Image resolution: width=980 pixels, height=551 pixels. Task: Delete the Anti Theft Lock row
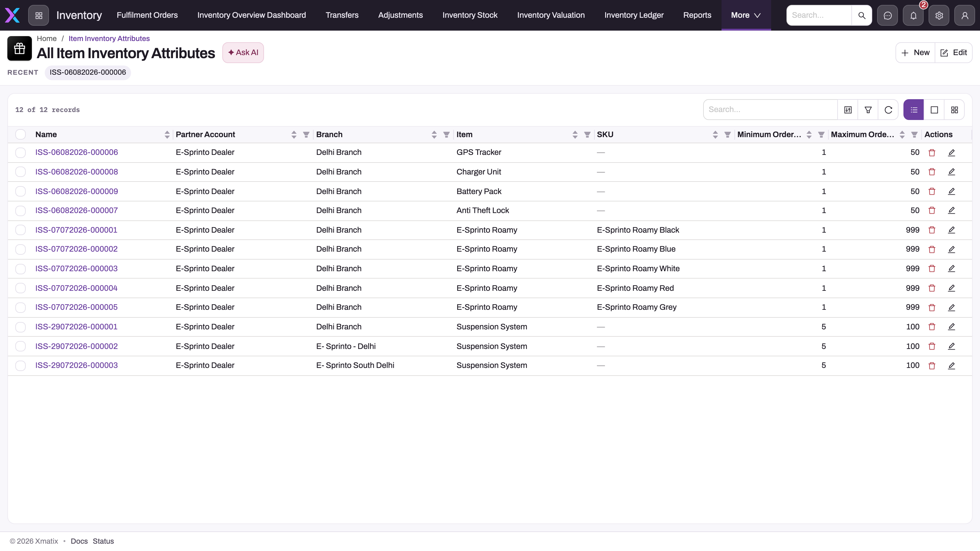click(x=932, y=210)
